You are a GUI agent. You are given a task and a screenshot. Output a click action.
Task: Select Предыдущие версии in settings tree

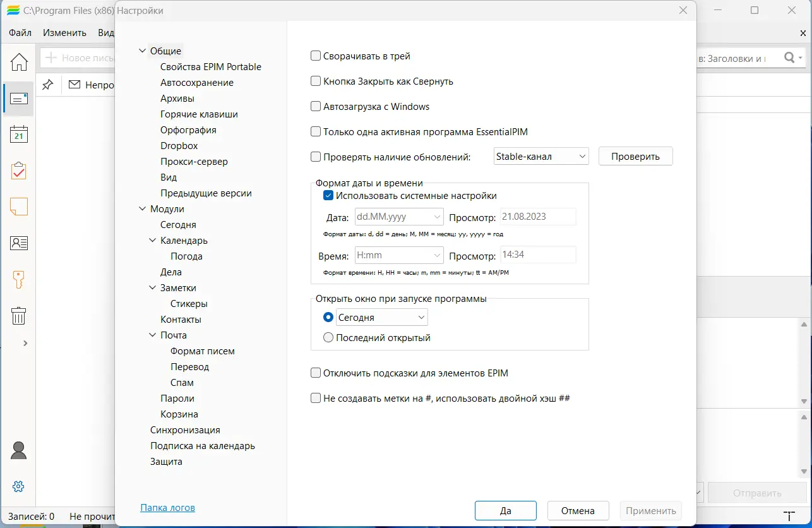[206, 193]
